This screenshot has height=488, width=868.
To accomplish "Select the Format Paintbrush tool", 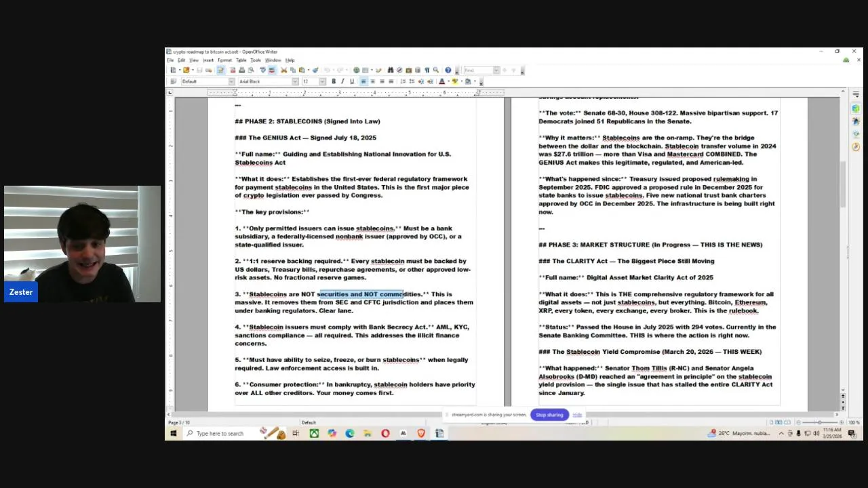I will pos(315,70).
